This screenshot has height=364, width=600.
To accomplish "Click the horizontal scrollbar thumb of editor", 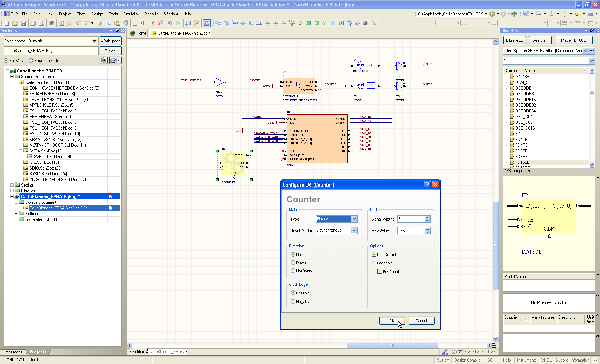I will tap(393, 345).
